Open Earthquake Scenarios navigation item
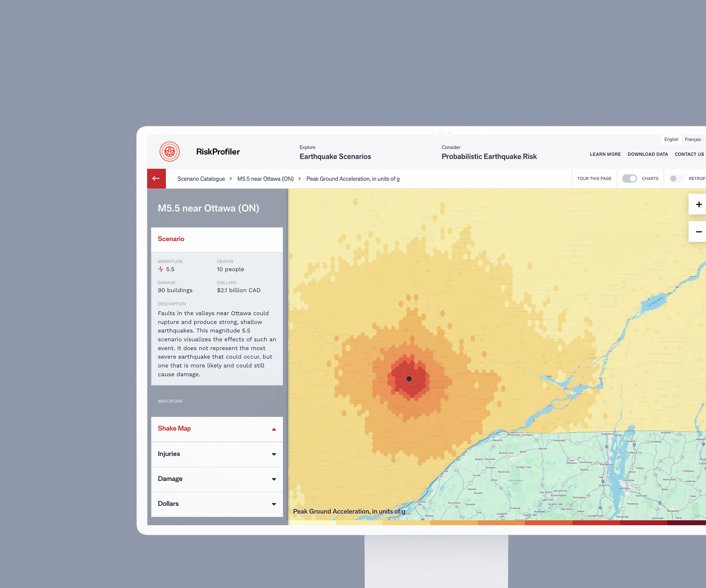 [x=335, y=156]
